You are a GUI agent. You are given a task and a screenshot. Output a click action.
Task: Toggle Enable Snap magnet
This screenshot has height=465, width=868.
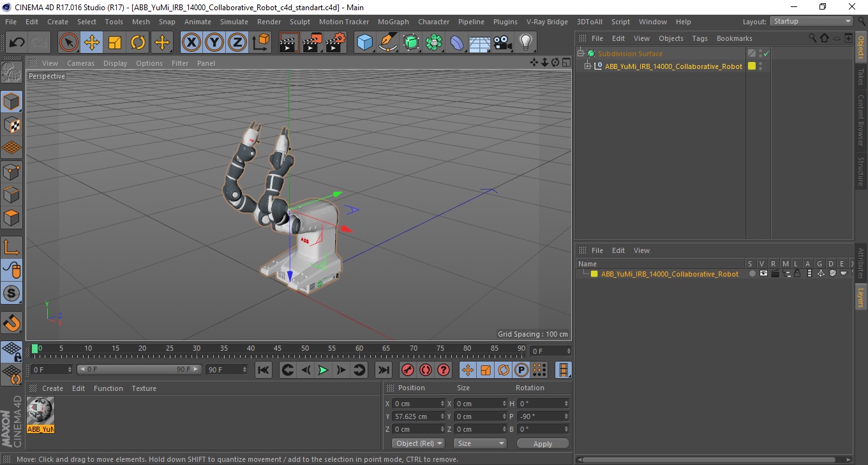(11, 323)
